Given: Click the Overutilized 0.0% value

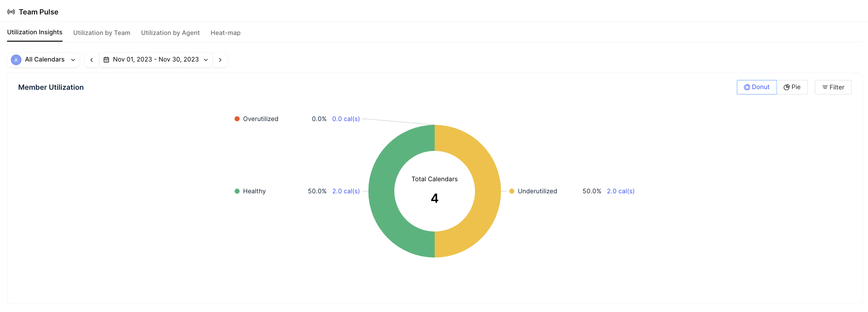Looking at the screenshot, I should 319,119.
